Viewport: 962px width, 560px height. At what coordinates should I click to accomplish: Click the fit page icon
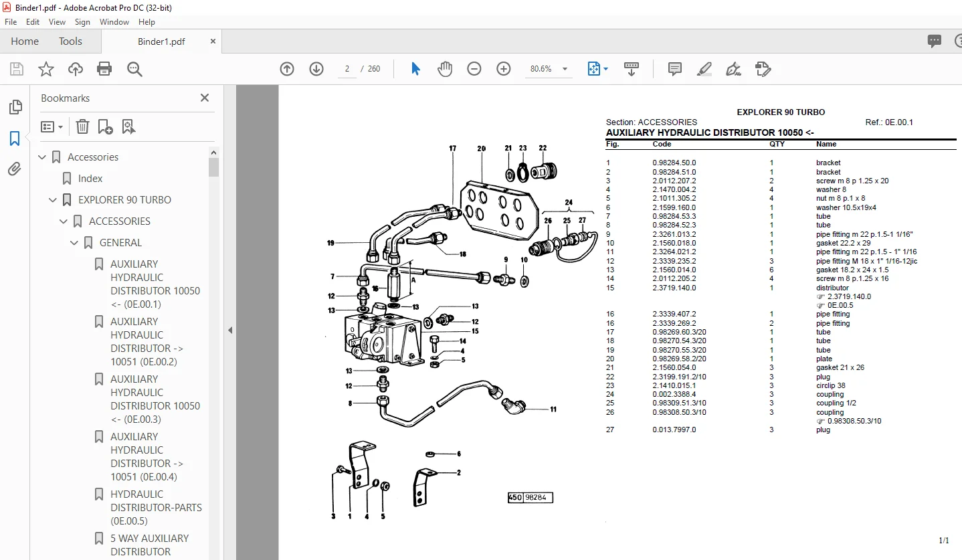click(593, 69)
